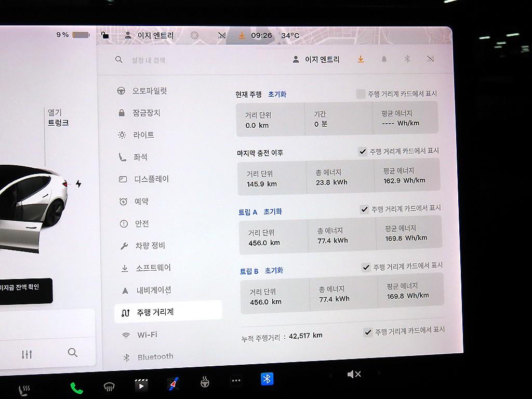The image size is (532, 399).
Task: Open the 좌석 settings menu
Action: (x=134, y=157)
